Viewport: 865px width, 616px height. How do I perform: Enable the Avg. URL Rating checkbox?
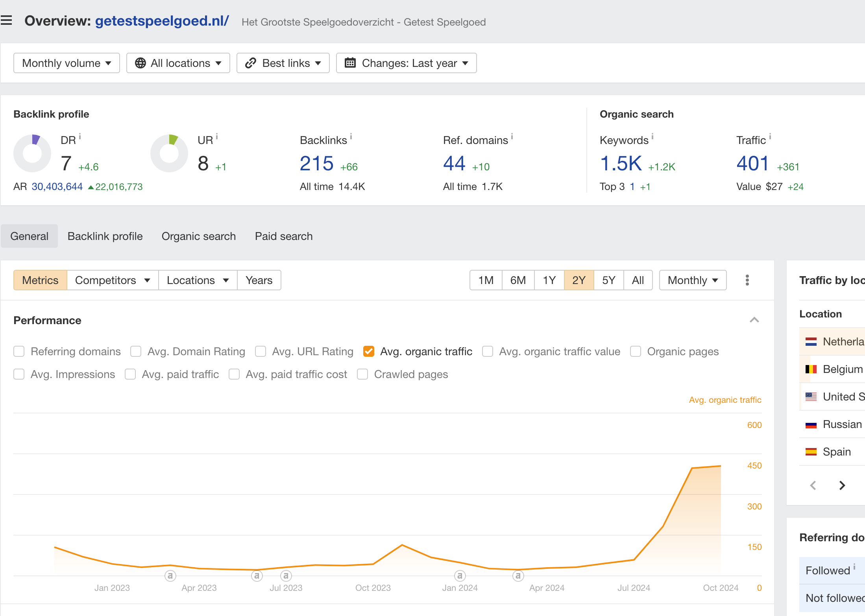[261, 351]
